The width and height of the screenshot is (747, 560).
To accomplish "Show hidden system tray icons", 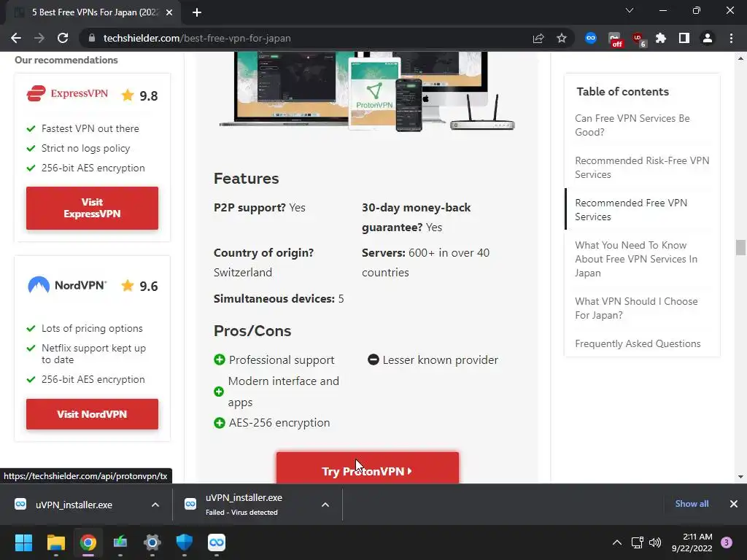I will point(617,542).
